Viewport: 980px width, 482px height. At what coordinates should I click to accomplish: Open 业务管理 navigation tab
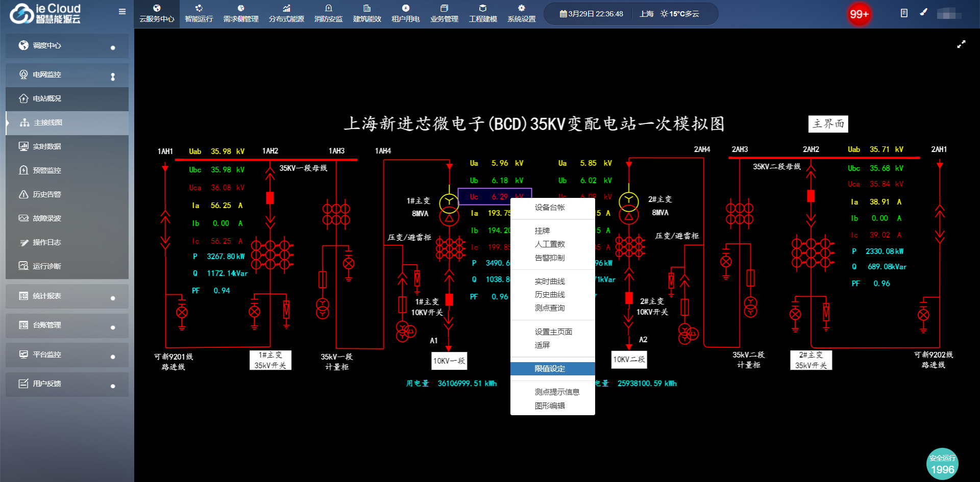pos(444,14)
